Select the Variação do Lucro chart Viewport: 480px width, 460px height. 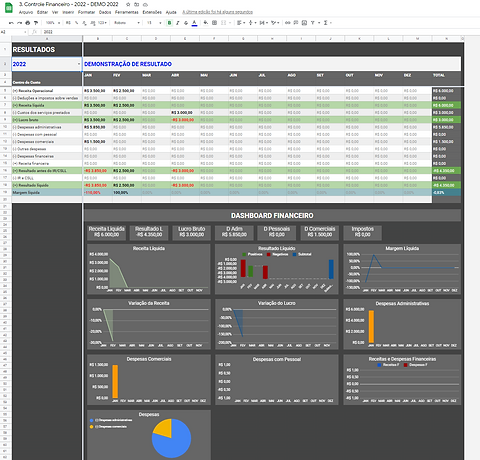[277, 324]
